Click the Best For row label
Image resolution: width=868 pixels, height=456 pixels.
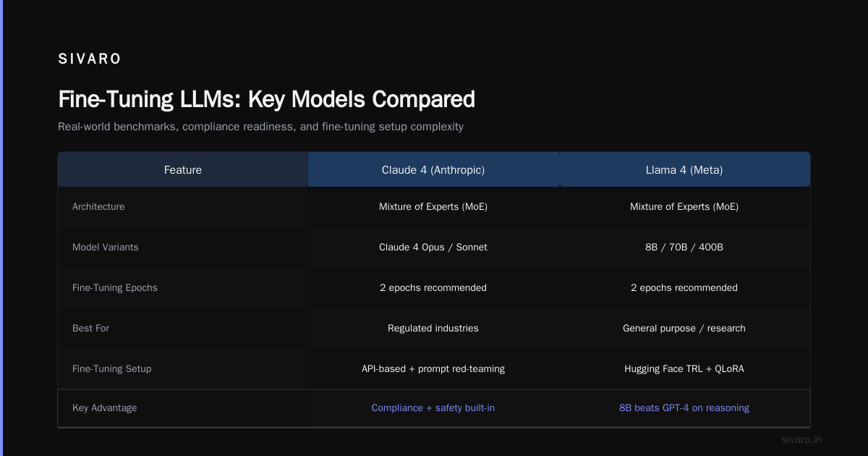point(91,329)
